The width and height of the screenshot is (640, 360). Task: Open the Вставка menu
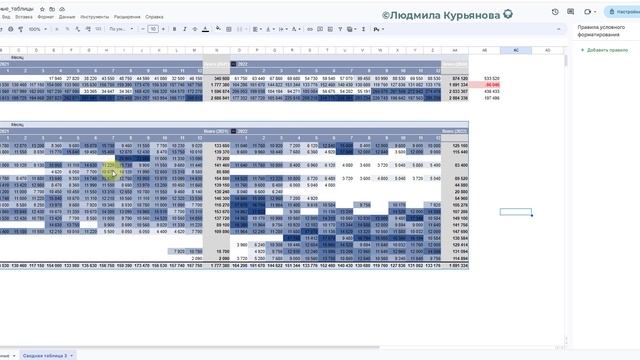coord(24,17)
